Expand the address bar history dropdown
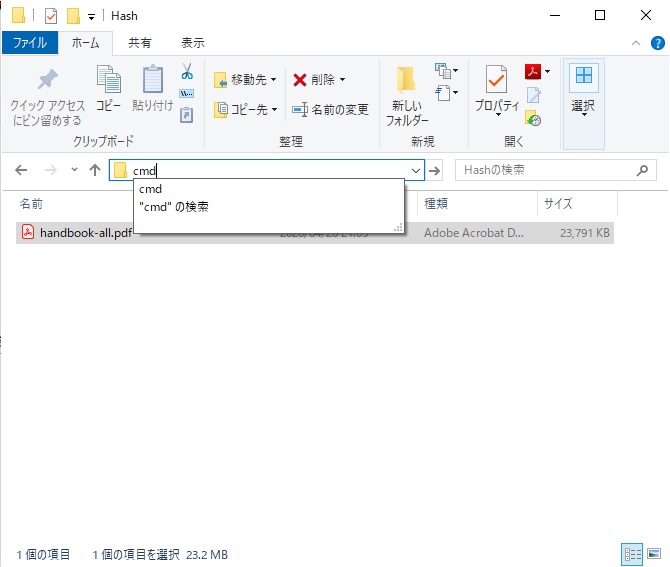 click(x=416, y=171)
